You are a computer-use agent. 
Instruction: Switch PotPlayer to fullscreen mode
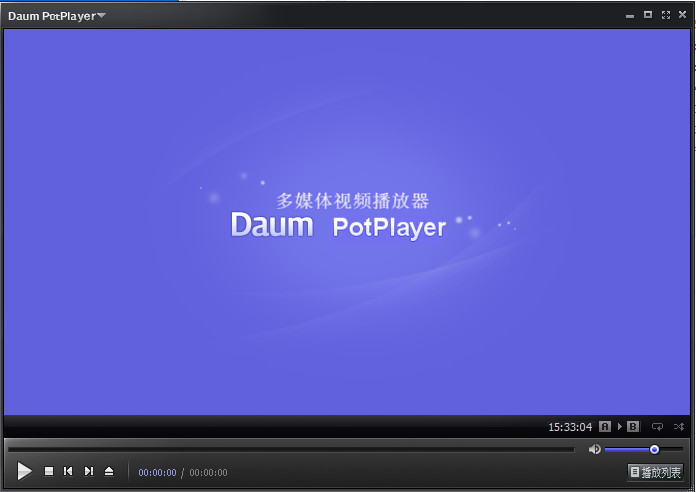(x=666, y=15)
